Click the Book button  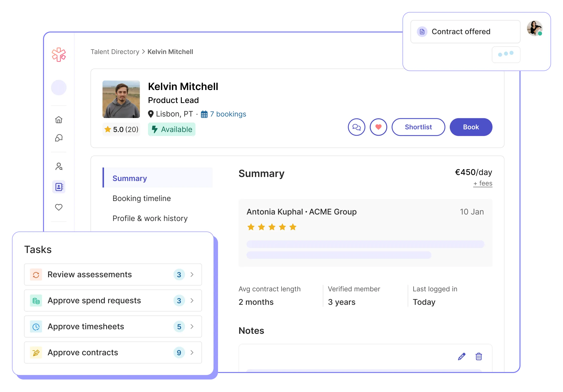(471, 127)
